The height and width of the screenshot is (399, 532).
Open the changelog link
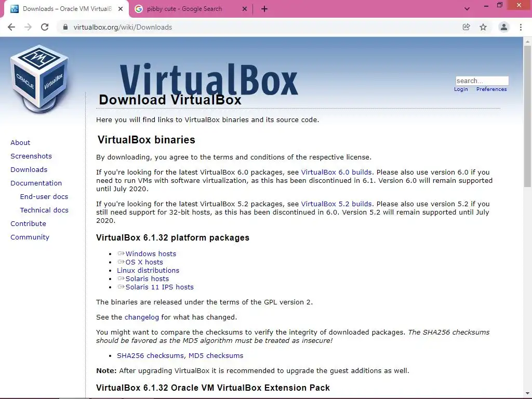click(141, 317)
